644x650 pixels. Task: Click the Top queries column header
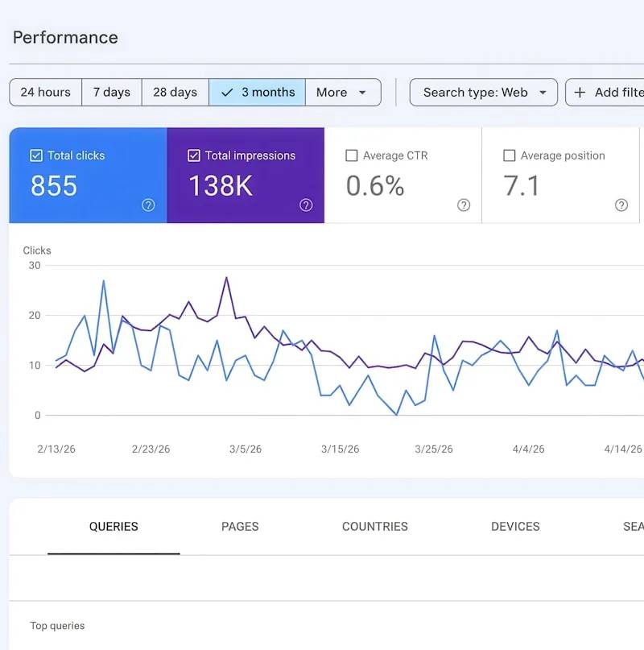click(57, 626)
